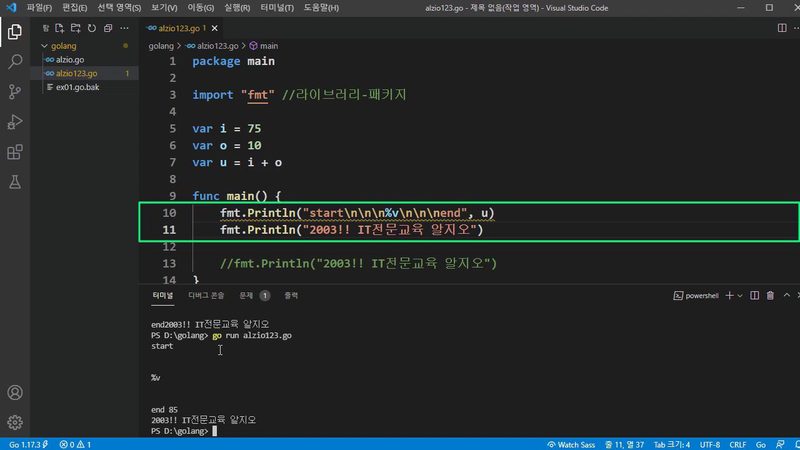Viewport: 800px width, 450px height.
Task: Open the Source Control view icon
Action: [x=15, y=92]
